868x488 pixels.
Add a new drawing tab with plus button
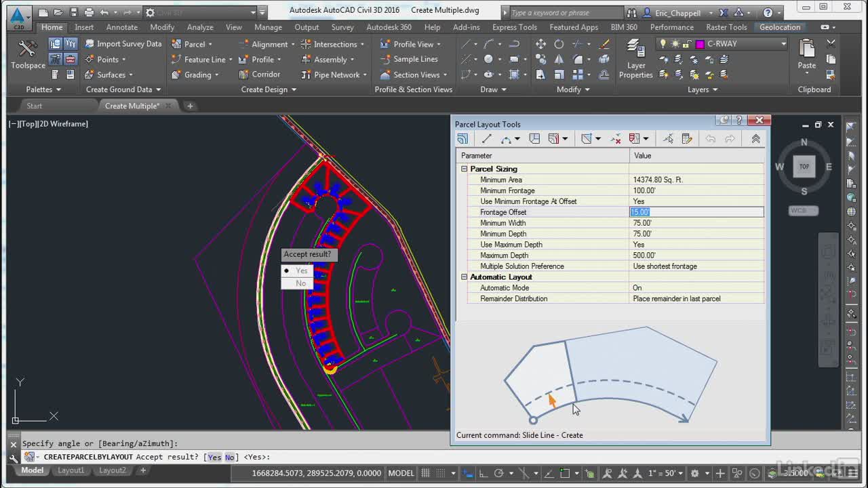click(x=190, y=106)
